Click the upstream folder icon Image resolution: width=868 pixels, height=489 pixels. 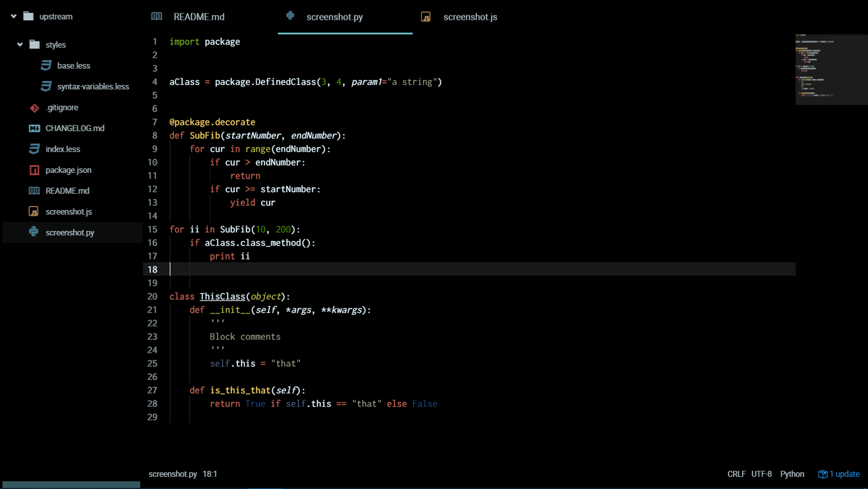29,16
